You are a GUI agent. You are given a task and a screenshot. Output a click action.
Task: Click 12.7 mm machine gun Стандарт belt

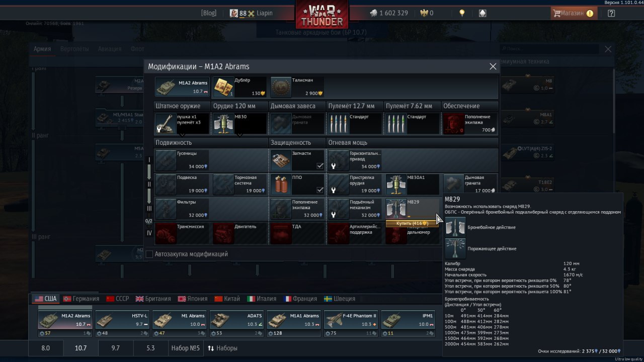[x=355, y=124]
